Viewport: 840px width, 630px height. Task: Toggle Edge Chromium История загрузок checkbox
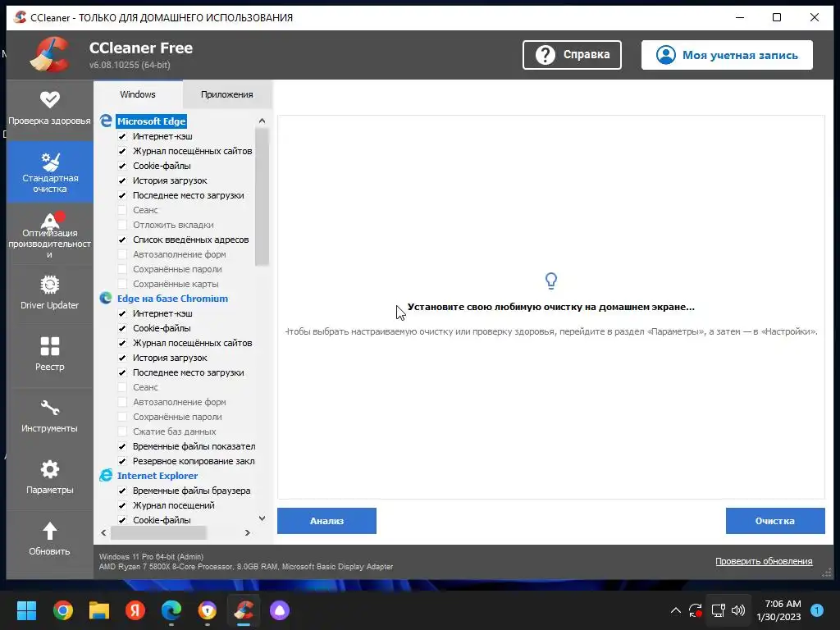122,358
